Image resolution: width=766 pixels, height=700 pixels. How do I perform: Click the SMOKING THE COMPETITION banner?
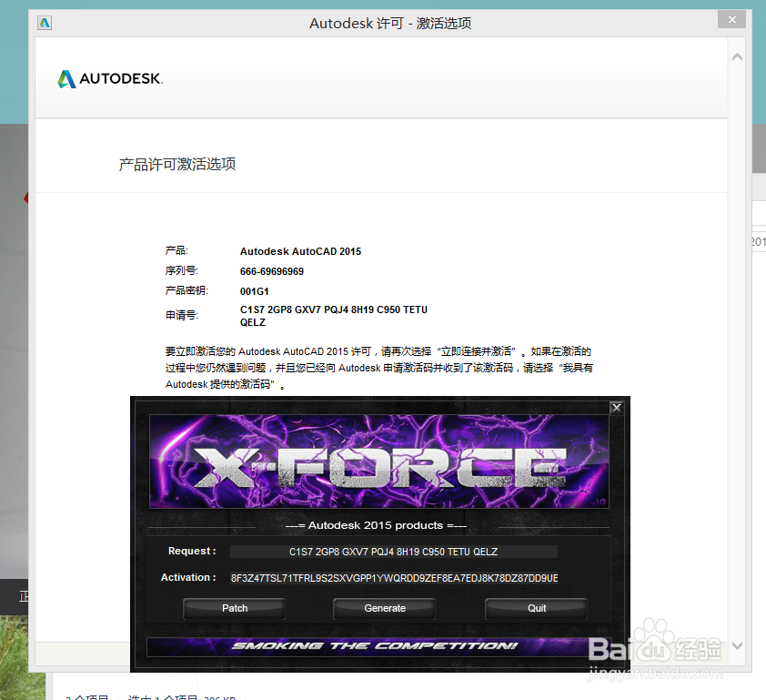378,645
